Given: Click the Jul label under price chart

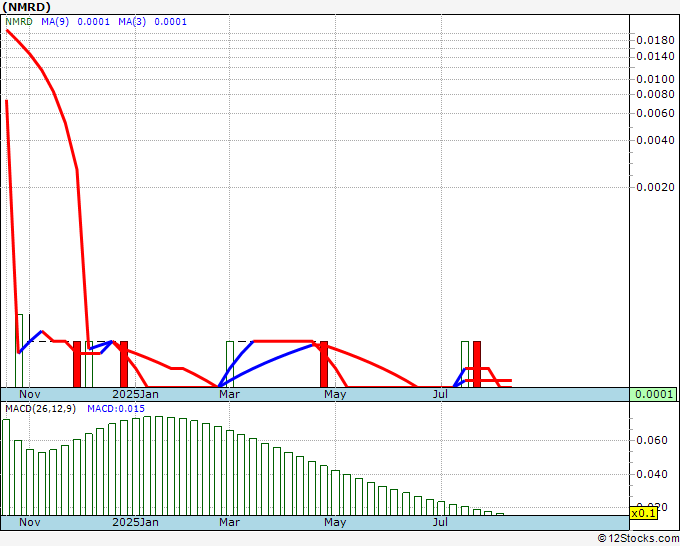Looking at the screenshot, I should click(x=440, y=395).
